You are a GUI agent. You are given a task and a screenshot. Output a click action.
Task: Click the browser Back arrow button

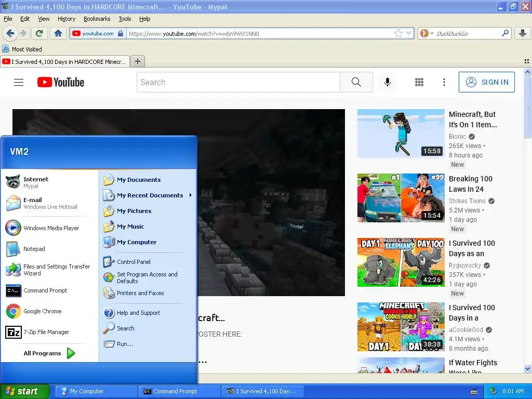[10, 33]
